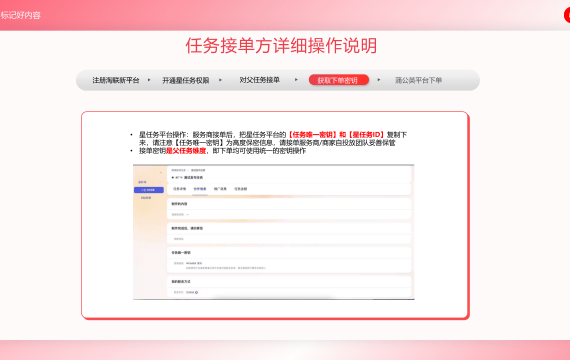This screenshot has height=360, width=570.
Task: Click the red text 是父任务维度
Action: pos(186,151)
